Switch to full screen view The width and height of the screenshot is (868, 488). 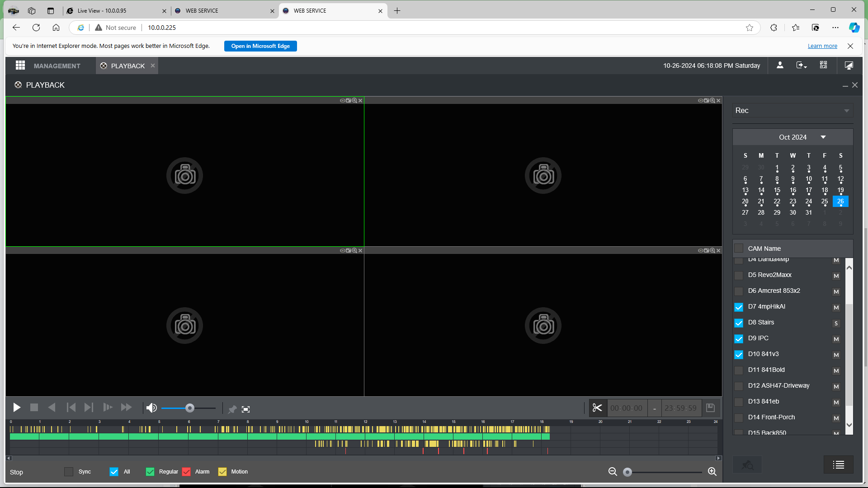[x=245, y=409]
